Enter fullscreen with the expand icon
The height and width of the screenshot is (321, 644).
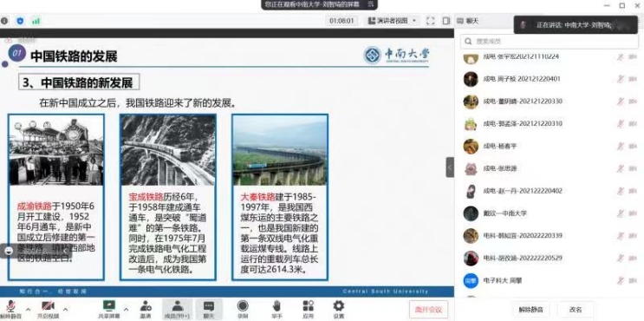[430, 21]
